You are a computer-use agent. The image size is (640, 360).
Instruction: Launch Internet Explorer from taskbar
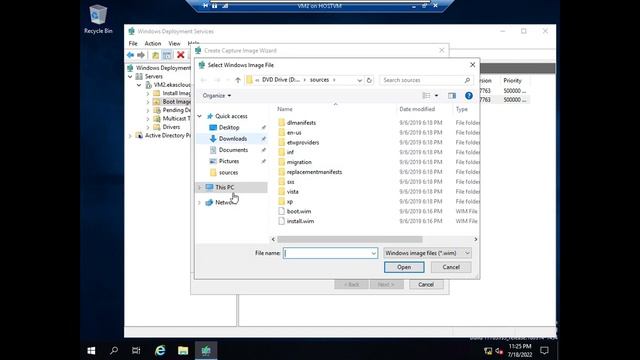(160, 350)
